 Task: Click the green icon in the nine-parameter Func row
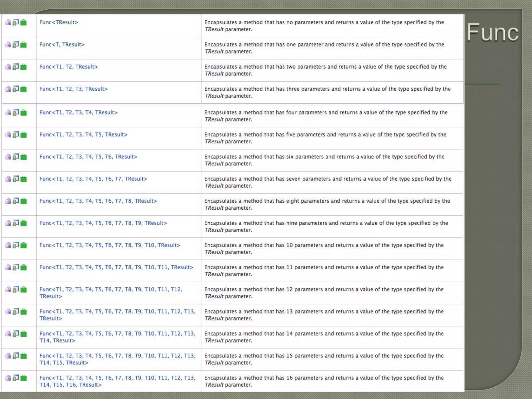click(23, 223)
